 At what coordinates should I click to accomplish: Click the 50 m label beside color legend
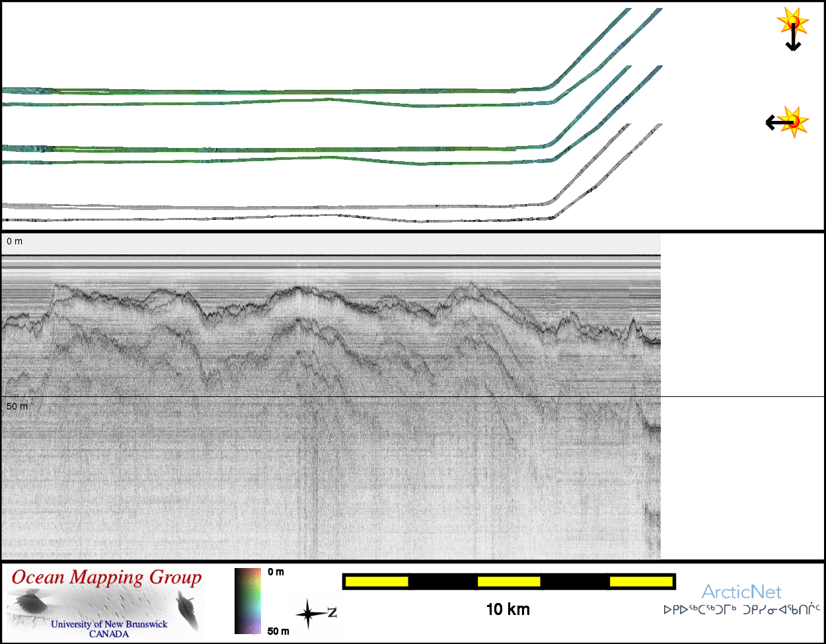coord(278,631)
